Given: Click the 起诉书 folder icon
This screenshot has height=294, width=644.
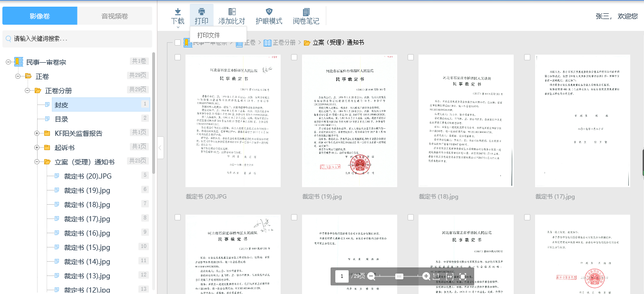Looking at the screenshot, I should click(47, 147).
